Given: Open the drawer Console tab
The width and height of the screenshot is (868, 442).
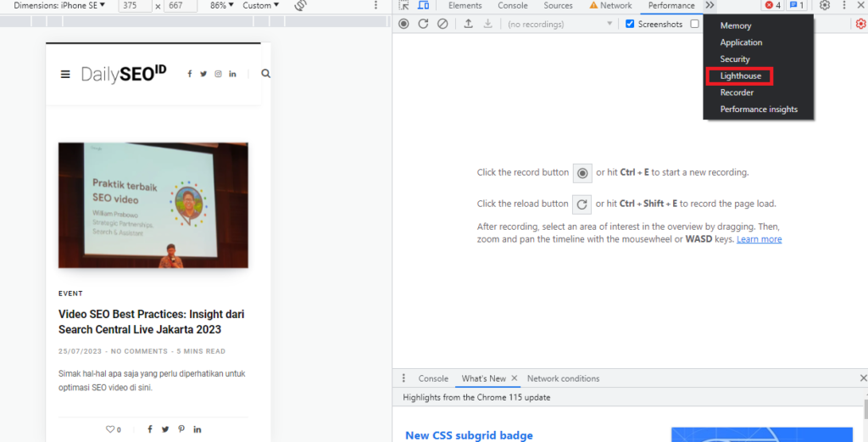Looking at the screenshot, I should pos(433,378).
